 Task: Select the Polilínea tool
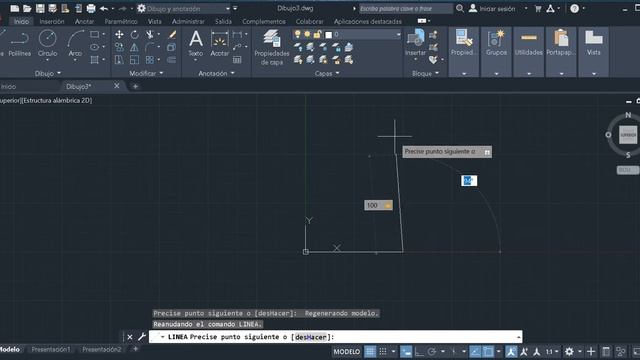(19, 44)
